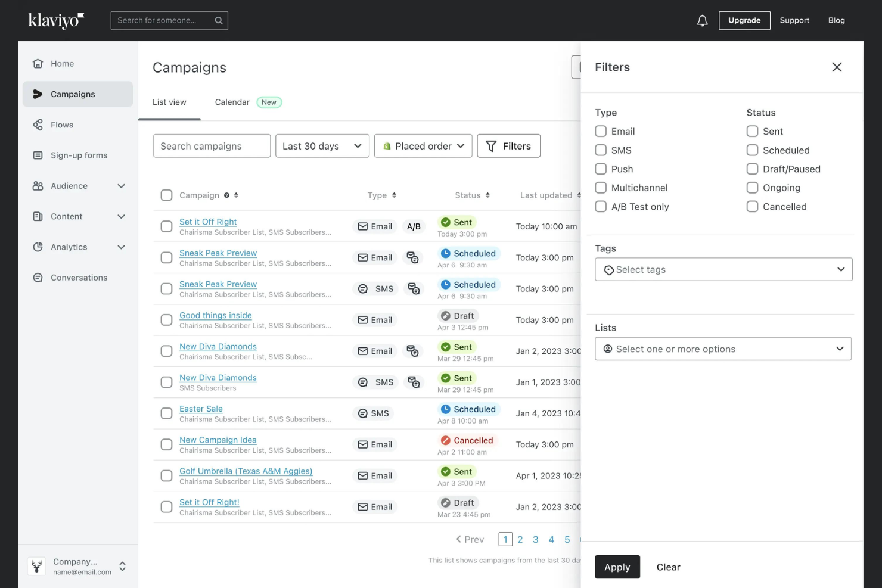Image resolution: width=882 pixels, height=588 pixels.
Task: Check the Draft/Paused status filter
Action: pos(753,169)
